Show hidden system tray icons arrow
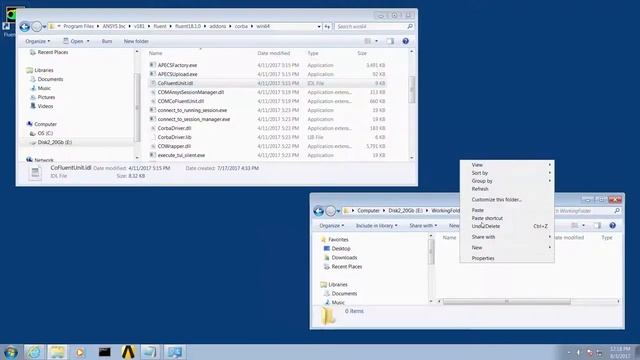The height and width of the screenshot is (360, 640). pos(569,353)
